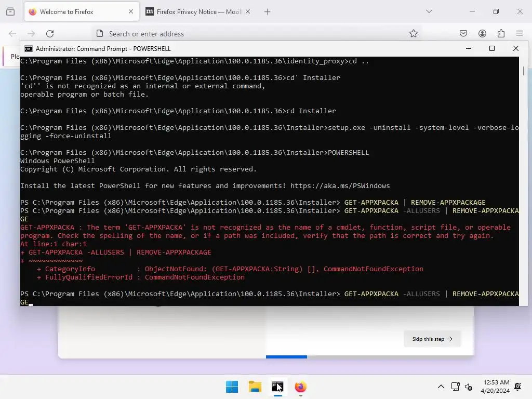Restore down the Firefox window

point(496,11)
